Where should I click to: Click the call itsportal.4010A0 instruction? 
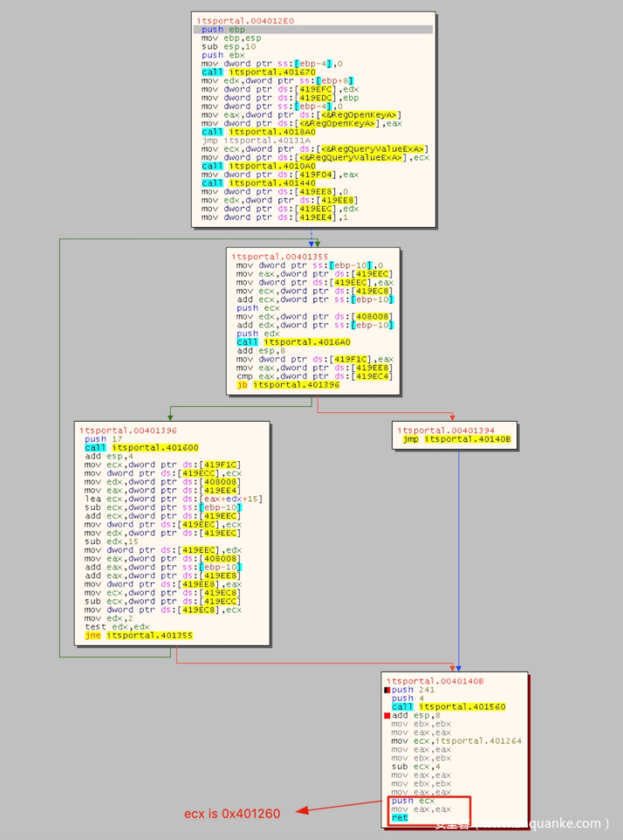click(249, 165)
